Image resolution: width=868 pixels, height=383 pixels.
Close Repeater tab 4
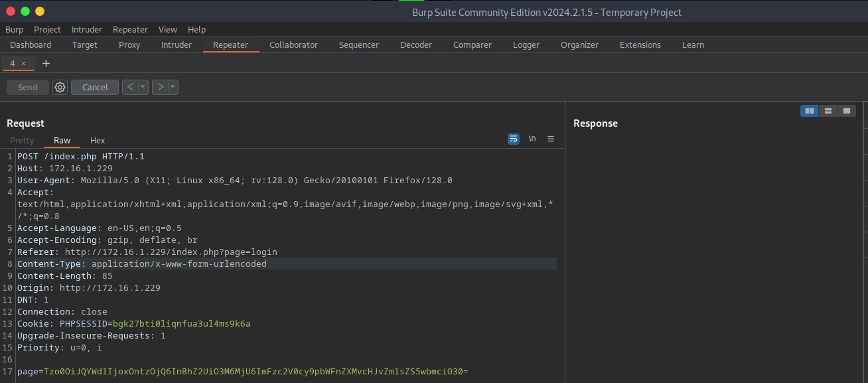[x=24, y=63]
